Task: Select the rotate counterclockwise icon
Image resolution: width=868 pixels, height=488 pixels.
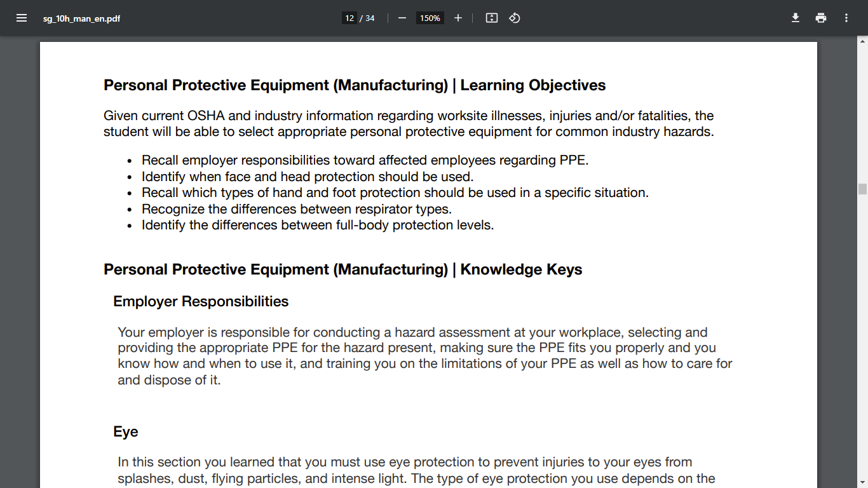Action: pyautogui.click(x=514, y=18)
